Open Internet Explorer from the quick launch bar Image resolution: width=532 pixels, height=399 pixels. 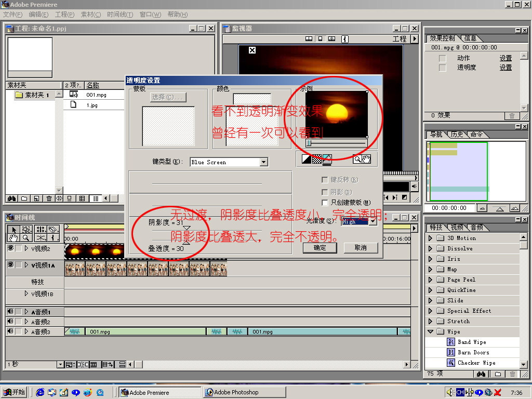(40, 392)
